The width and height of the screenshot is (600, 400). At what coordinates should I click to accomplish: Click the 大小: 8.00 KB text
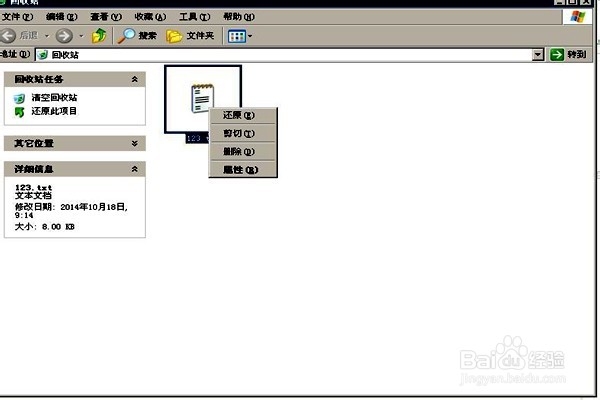(x=44, y=227)
